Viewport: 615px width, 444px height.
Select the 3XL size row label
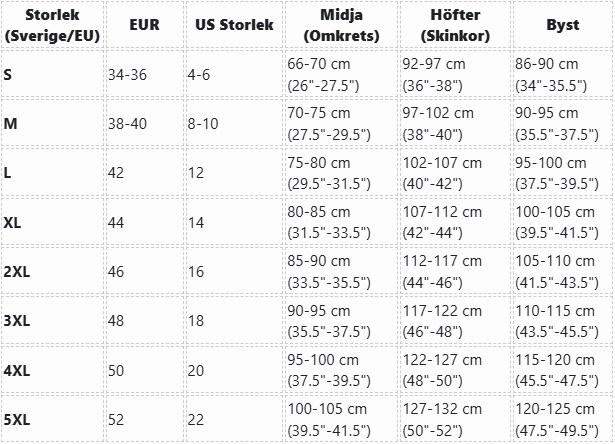click(x=17, y=320)
